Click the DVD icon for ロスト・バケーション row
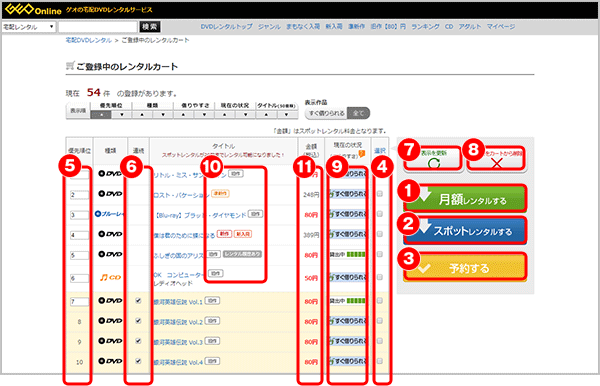Viewport: 600px width, 386px height. tap(110, 194)
